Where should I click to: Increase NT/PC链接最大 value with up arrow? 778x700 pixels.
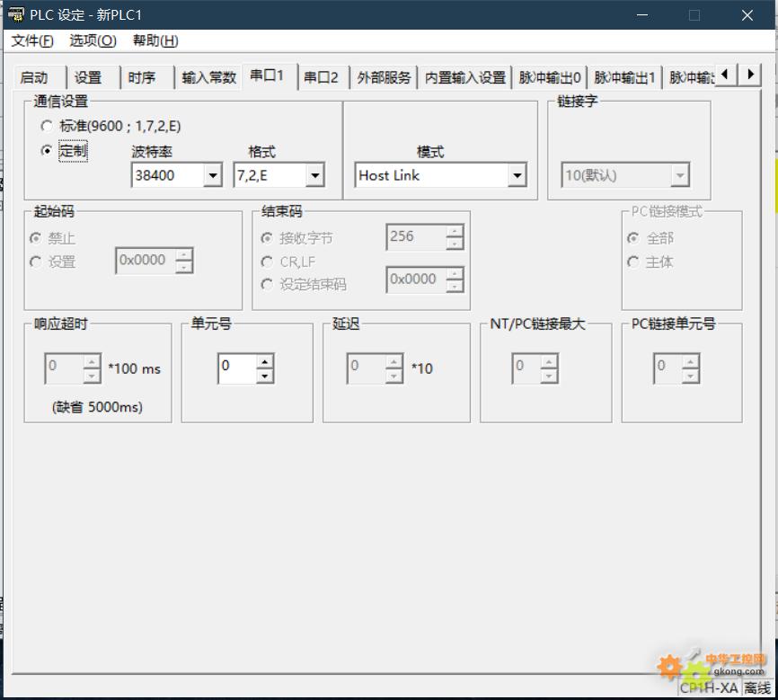point(549,361)
